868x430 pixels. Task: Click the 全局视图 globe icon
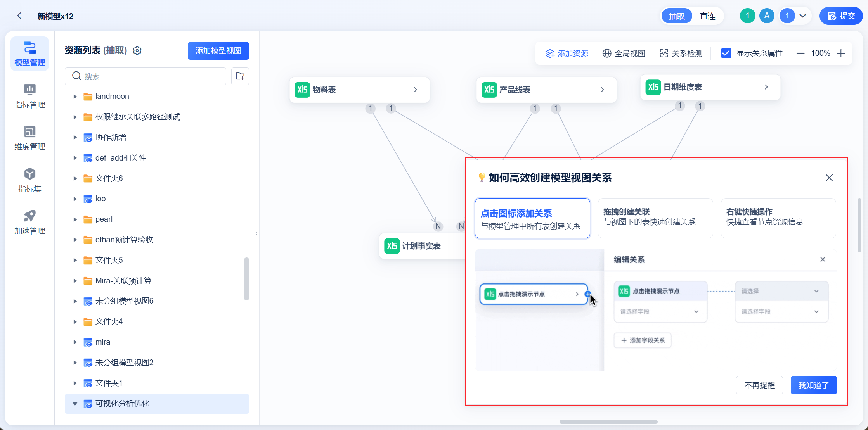606,54
